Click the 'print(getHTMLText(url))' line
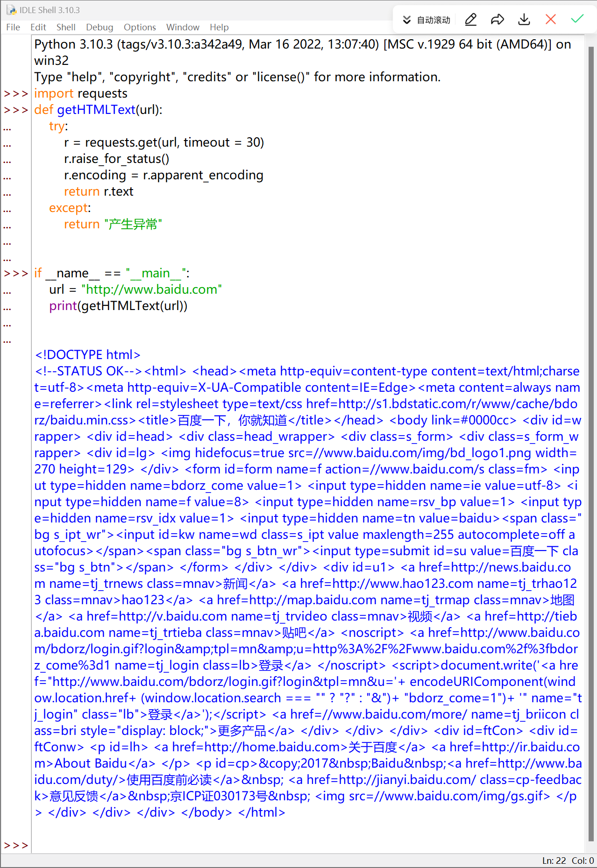 pyautogui.click(x=118, y=306)
